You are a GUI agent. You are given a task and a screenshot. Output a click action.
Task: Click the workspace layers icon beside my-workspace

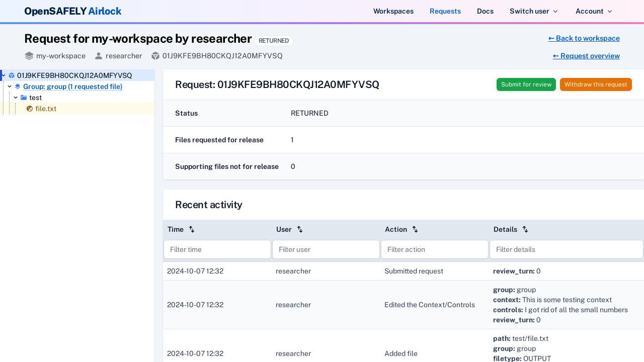click(29, 55)
